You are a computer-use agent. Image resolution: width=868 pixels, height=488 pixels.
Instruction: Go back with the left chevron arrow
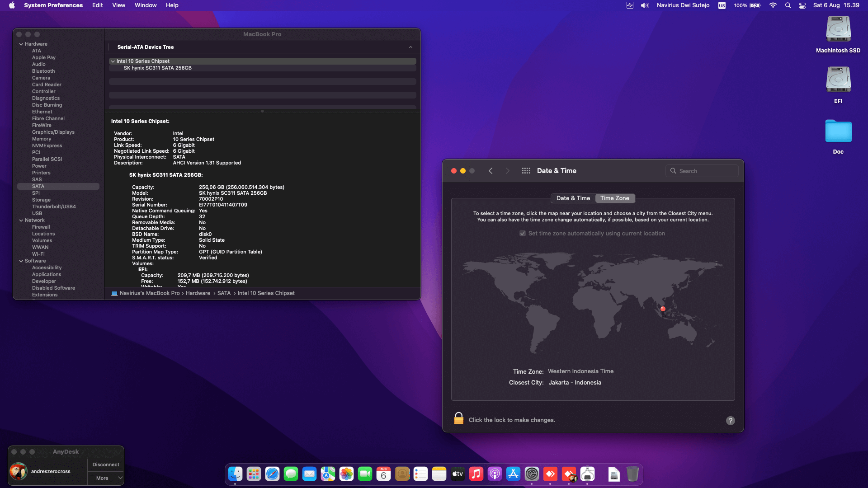[491, 171]
